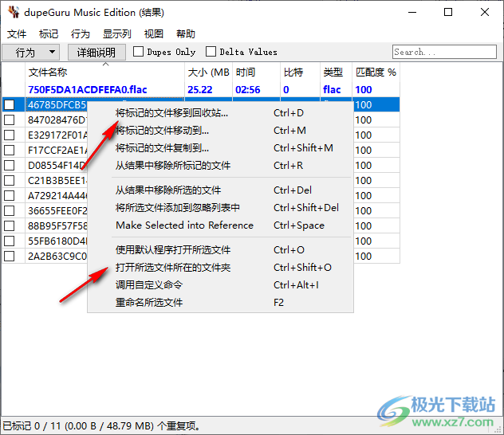Choose 使用默认程序打开所选文件 menu entry
Image resolution: width=504 pixels, height=435 pixels.
point(220,249)
